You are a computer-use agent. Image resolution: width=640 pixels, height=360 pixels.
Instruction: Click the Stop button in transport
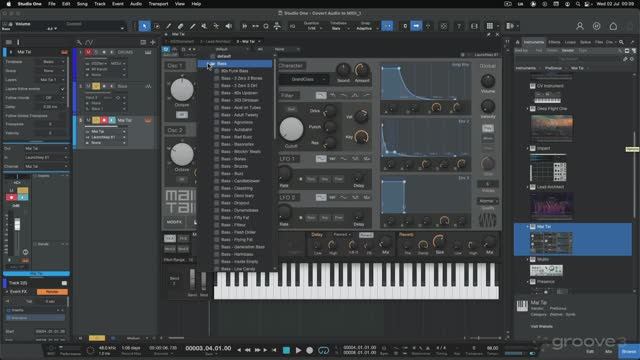point(286,350)
